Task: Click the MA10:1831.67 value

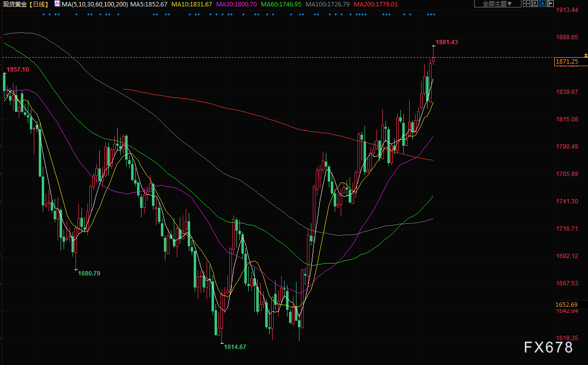Action: (192, 4)
